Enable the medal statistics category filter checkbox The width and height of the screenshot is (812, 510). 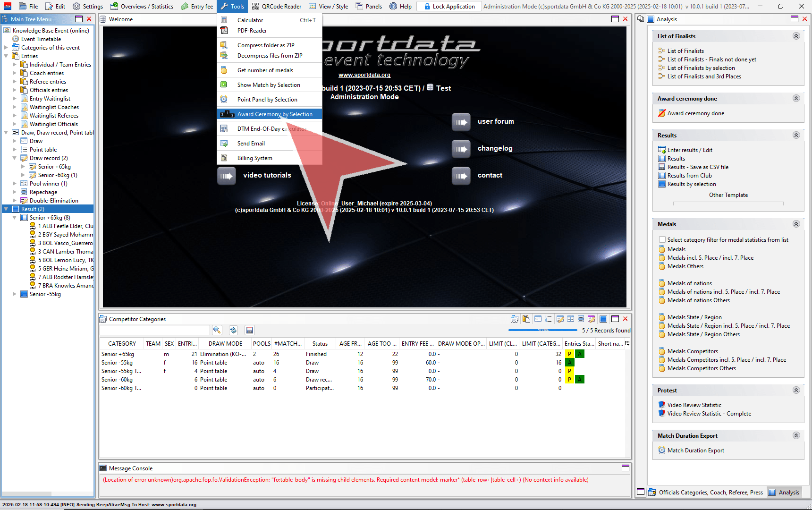(662, 240)
